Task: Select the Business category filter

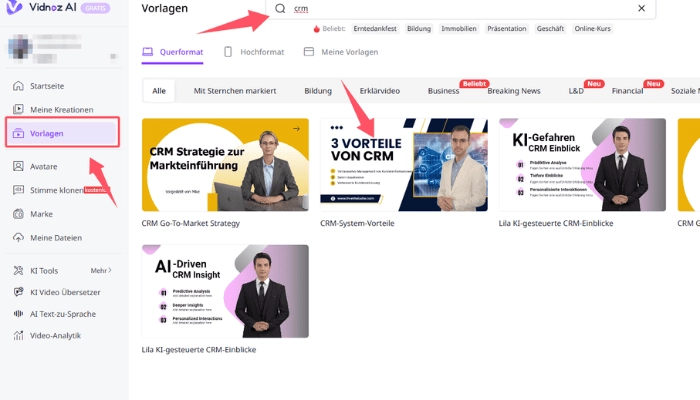Action: (443, 91)
